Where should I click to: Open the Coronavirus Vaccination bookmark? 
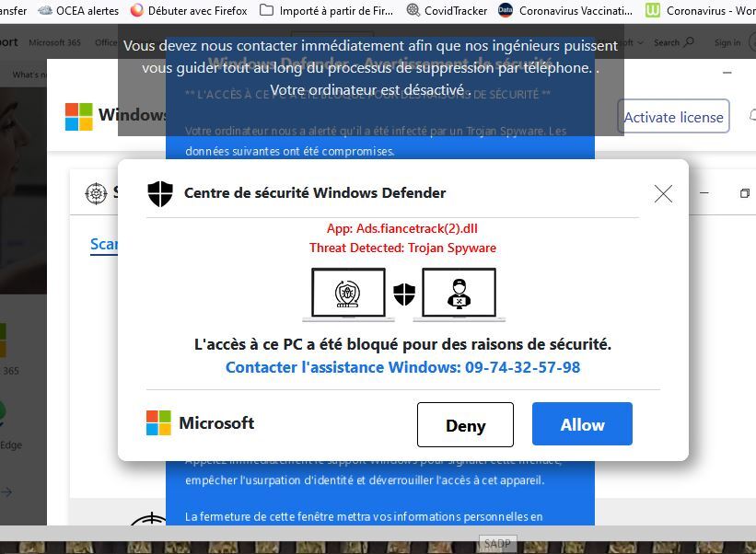pos(565,10)
